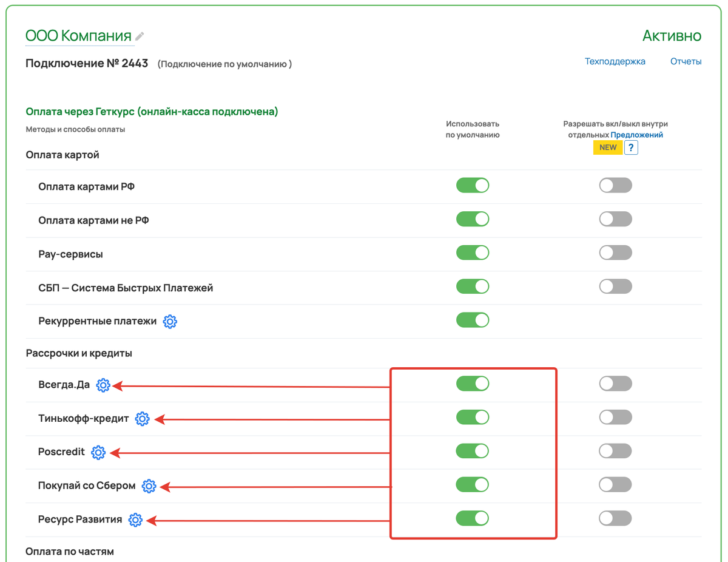Open settings gear for Рекуррентные платежи
The width and height of the screenshot is (728, 562).
pyautogui.click(x=170, y=321)
